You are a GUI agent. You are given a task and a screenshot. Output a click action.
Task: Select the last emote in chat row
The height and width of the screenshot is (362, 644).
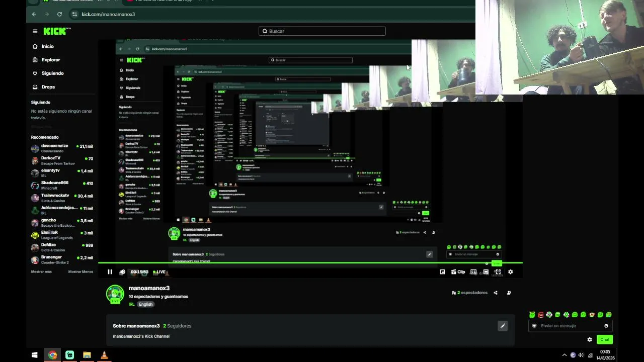pyautogui.click(x=609, y=315)
